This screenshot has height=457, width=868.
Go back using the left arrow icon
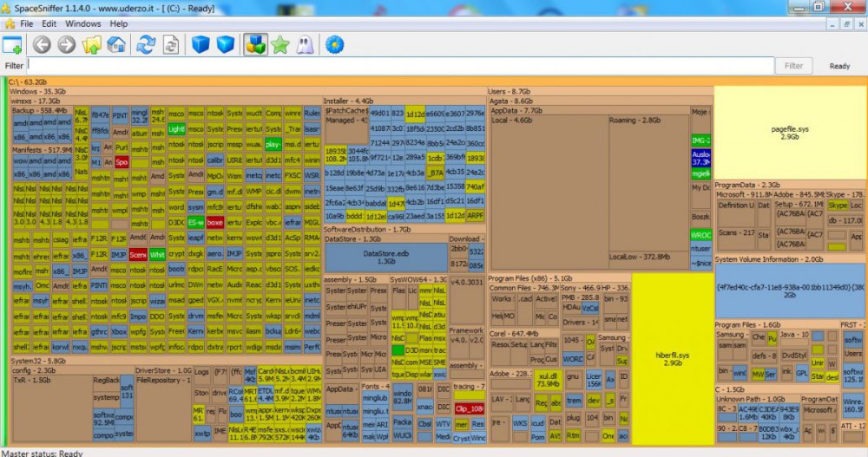42,44
